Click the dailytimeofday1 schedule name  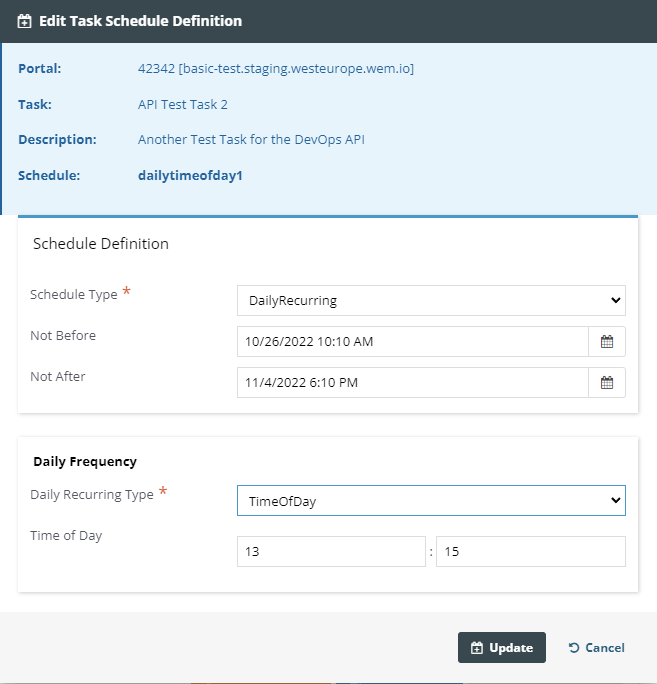tap(190, 175)
